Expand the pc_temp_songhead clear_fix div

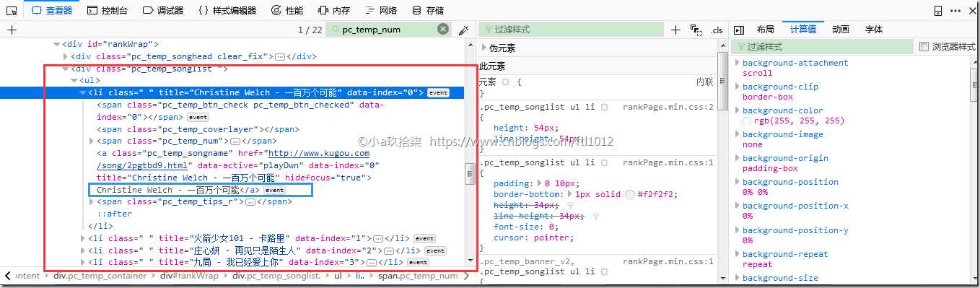pyautogui.click(x=66, y=56)
